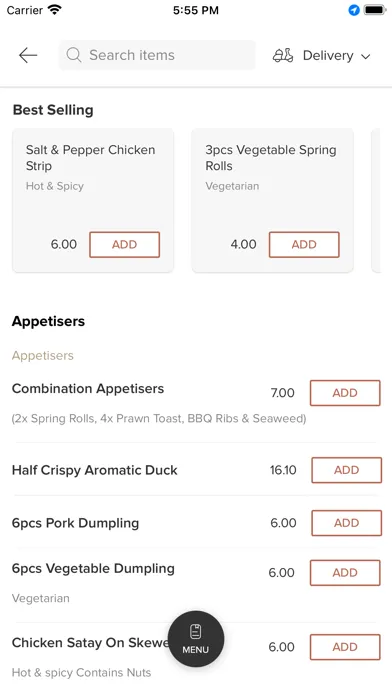The height and width of the screenshot is (696, 392).
Task: Add Salt & Pepper Chicken Strip
Action: click(x=124, y=245)
